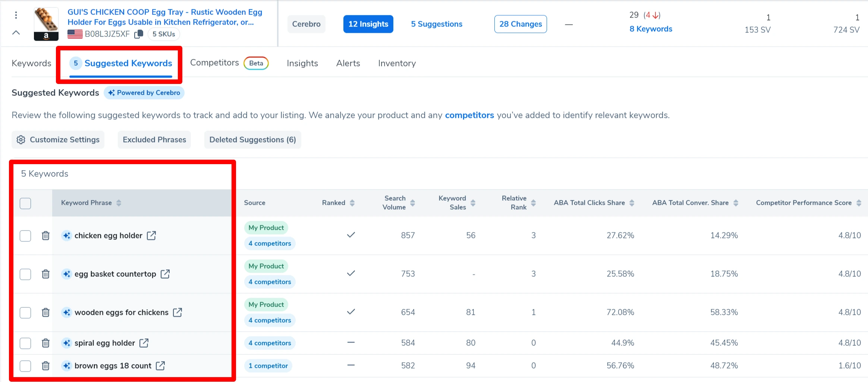Copy the ASIN B08L3JZ5XF
Viewport: 868px width, 382px height.
click(139, 34)
